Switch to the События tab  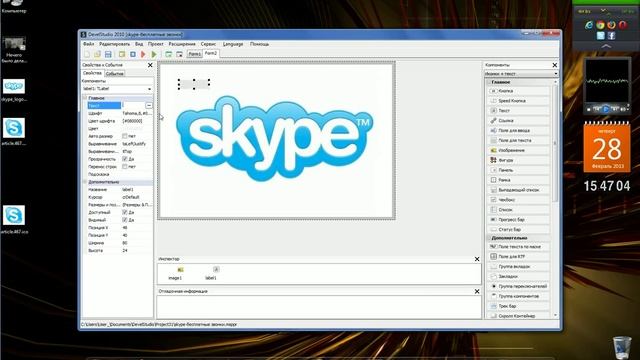click(115, 73)
